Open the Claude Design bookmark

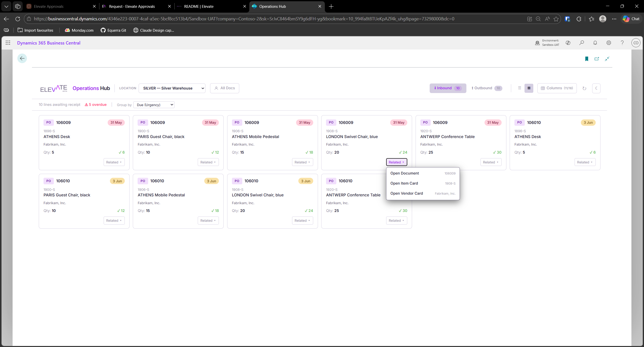(x=154, y=30)
